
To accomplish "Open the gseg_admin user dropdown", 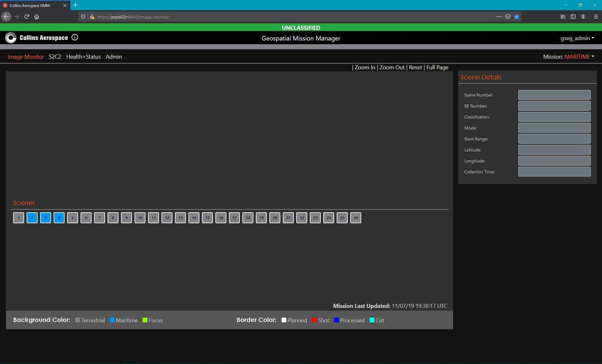I will [x=577, y=38].
